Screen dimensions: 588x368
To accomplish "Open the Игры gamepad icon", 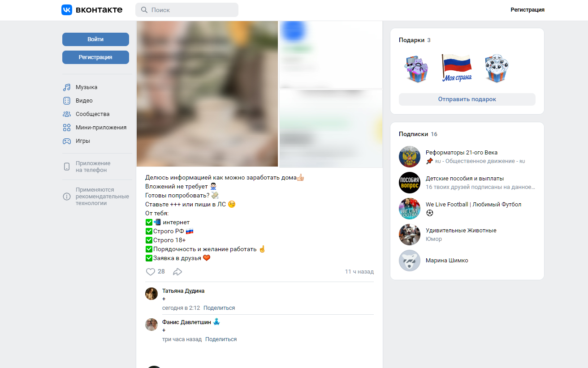I will [x=67, y=141].
